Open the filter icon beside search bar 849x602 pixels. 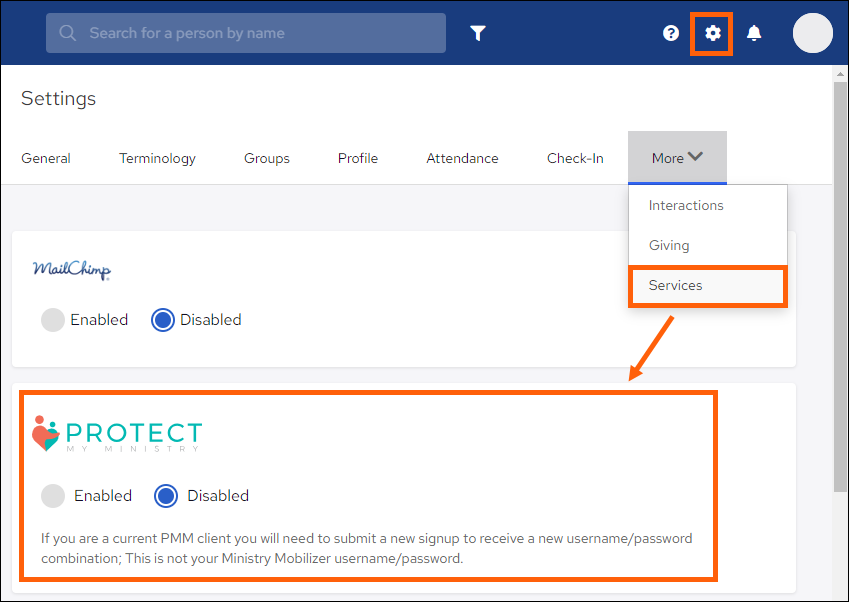pos(478,33)
